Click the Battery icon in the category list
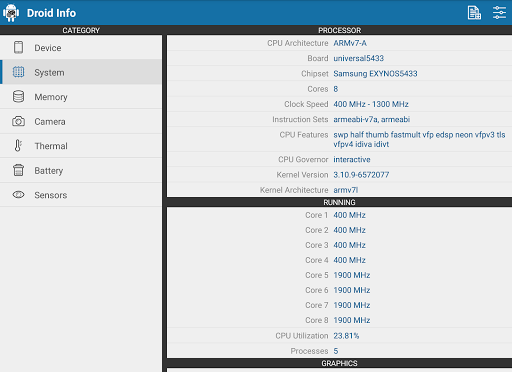Screen dimensions: 512x372 18,170
